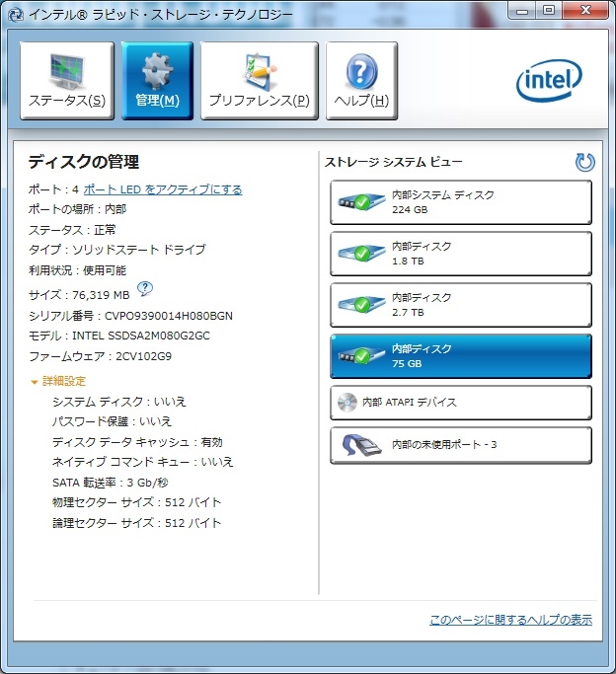
Task: Click ポートの場所 : 内部 line
Action: (x=77, y=209)
